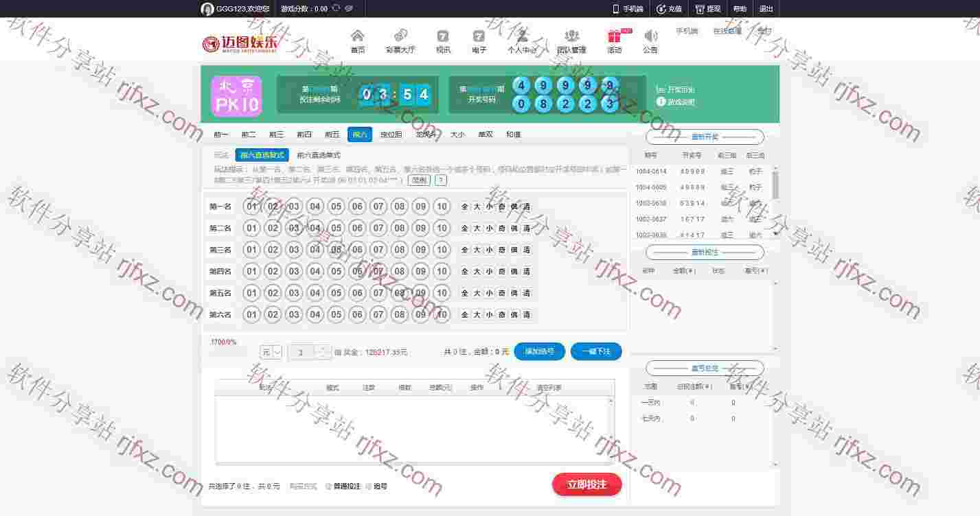This screenshot has height=516, width=980.
Task: Select 追号 radio option
Action: coord(369,486)
